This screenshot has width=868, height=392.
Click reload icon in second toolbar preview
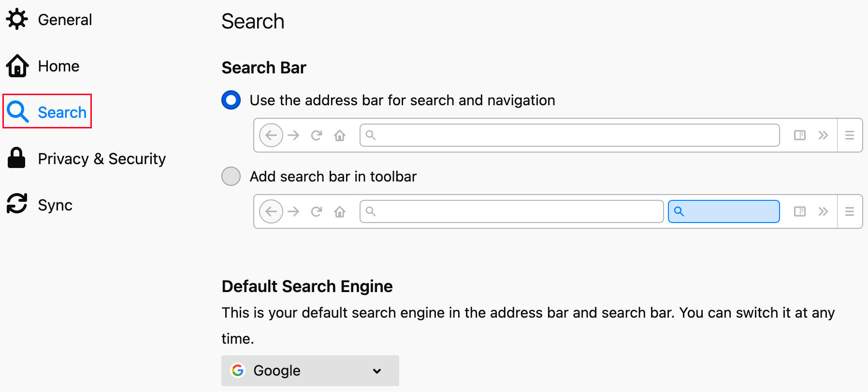[317, 211]
